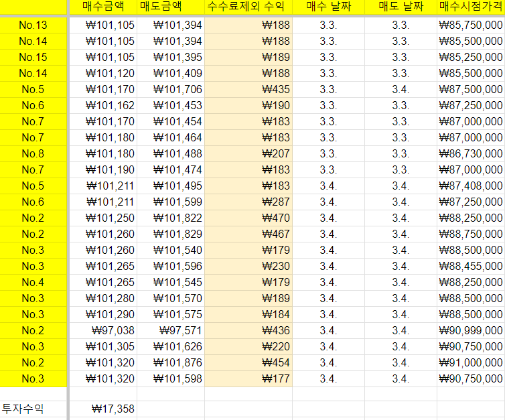
Task: Click the ₩101,190 buy amount cell
Action: click(x=103, y=169)
